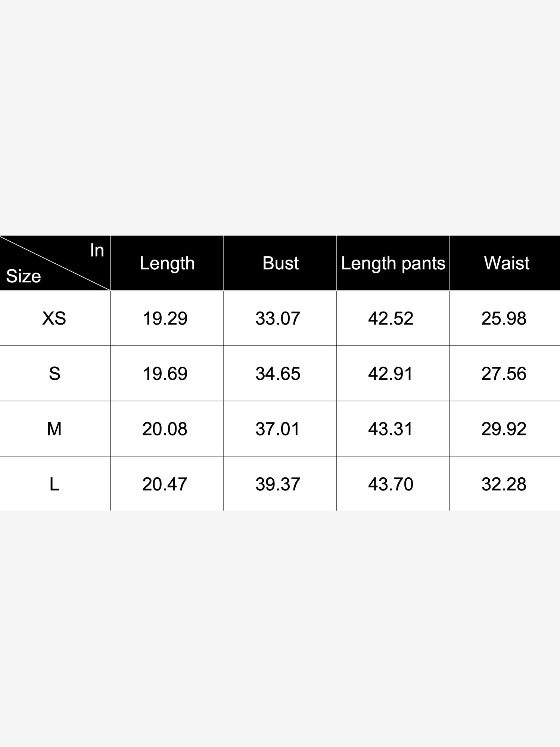Click the M length value 20.08
This screenshot has height=747, width=560.
pyautogui.click(x=165, y=429)
